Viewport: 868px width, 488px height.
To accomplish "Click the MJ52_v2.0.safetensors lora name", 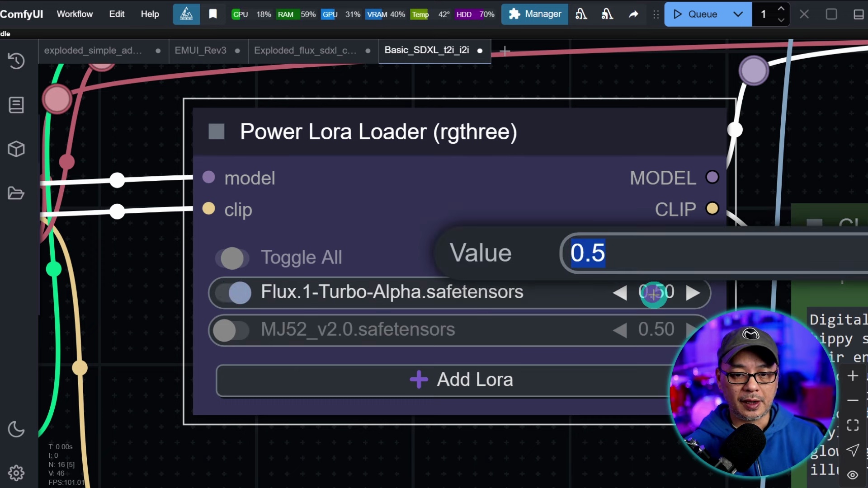I will click(x=358, y=329).
